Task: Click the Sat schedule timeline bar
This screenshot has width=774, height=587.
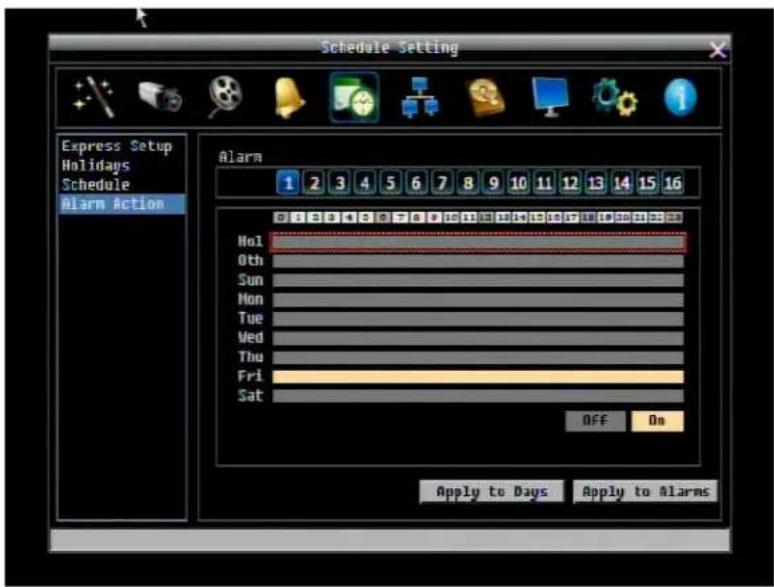Action: pyautogui.click(x=478, y=396)
